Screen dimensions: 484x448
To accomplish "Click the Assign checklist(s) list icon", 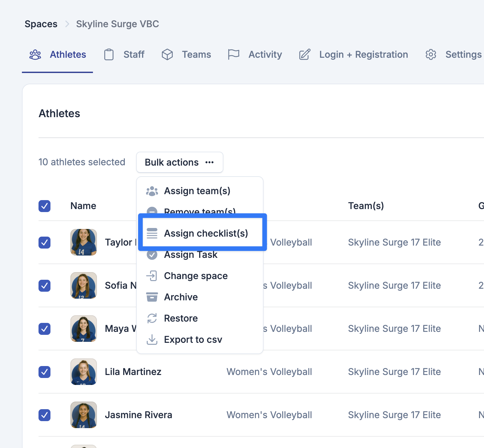I will click(152, 233).
